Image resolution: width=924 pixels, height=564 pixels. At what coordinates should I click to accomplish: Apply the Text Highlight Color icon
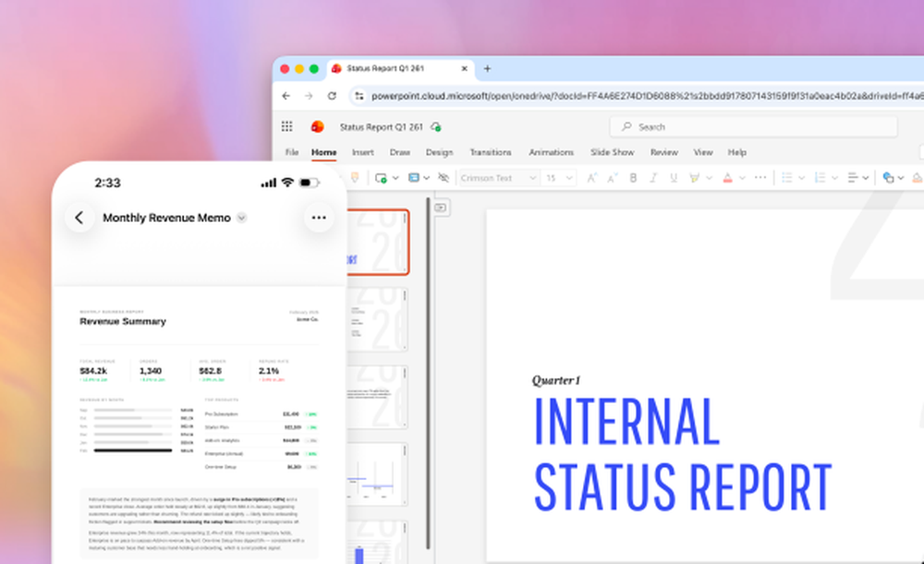tap(694, 178)
